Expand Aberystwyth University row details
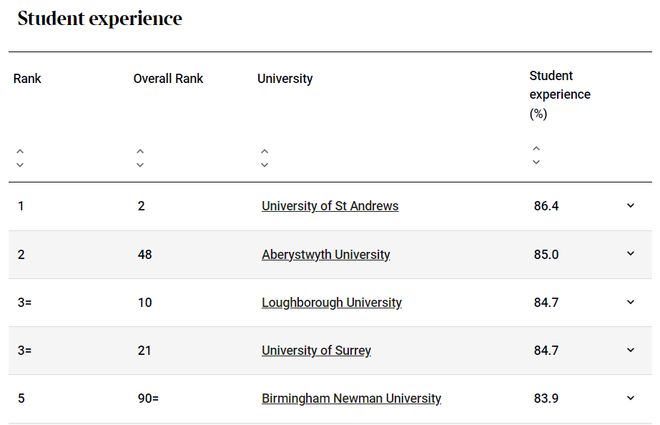 [x=631, y=253]
